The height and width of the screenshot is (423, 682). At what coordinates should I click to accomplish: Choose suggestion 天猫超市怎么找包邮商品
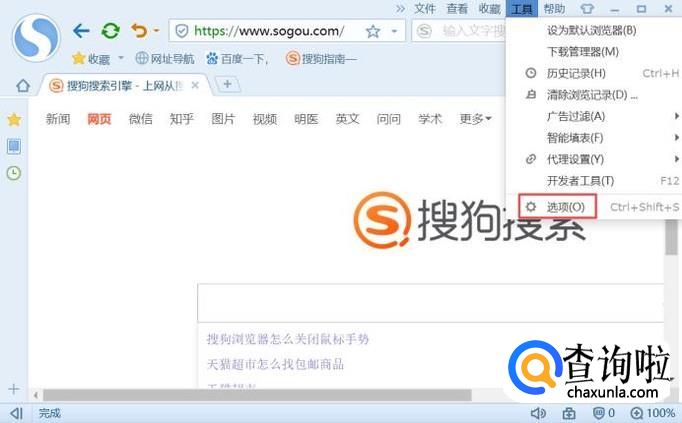point(275,364)
